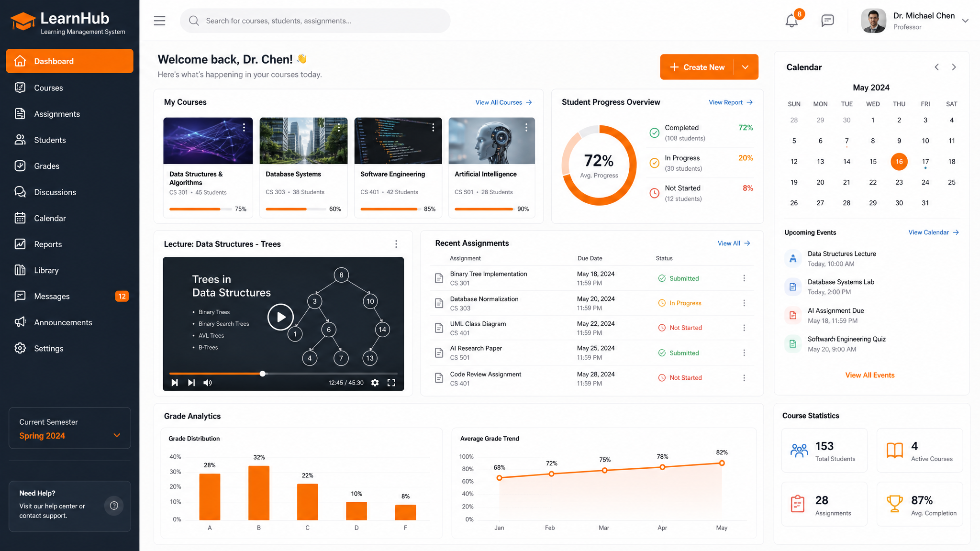Enter fullscreen for lecture video
This screenshot has height=551, width=980.
click(391, 383)
